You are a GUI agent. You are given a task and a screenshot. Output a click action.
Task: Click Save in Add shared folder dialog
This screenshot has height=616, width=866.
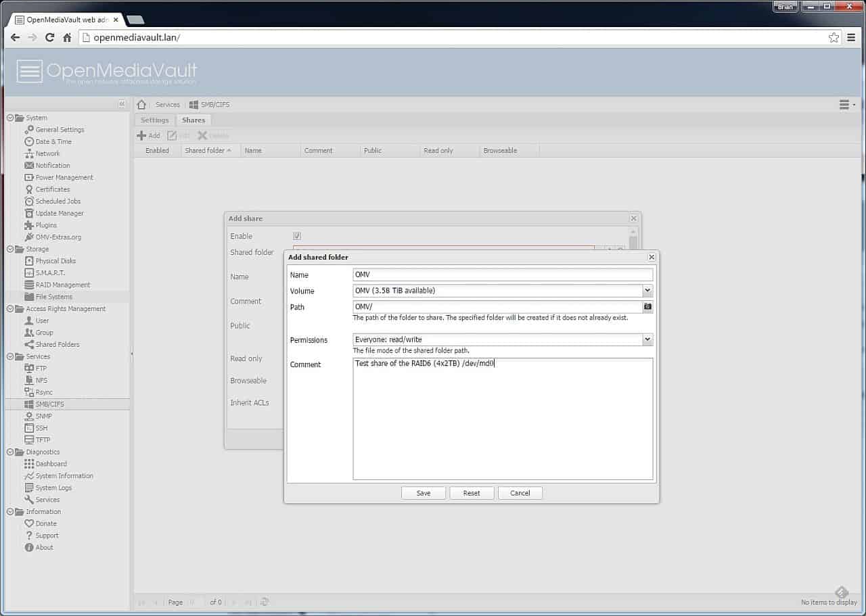(424, 493)
